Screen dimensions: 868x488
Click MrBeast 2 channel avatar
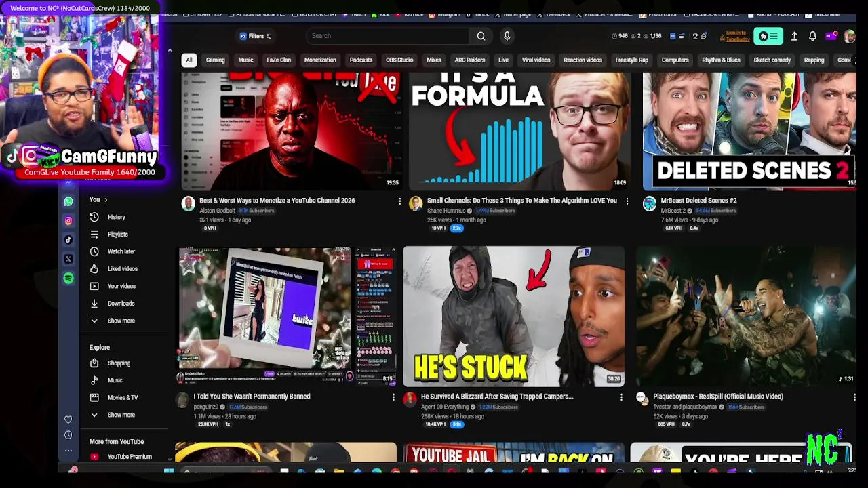649,203
